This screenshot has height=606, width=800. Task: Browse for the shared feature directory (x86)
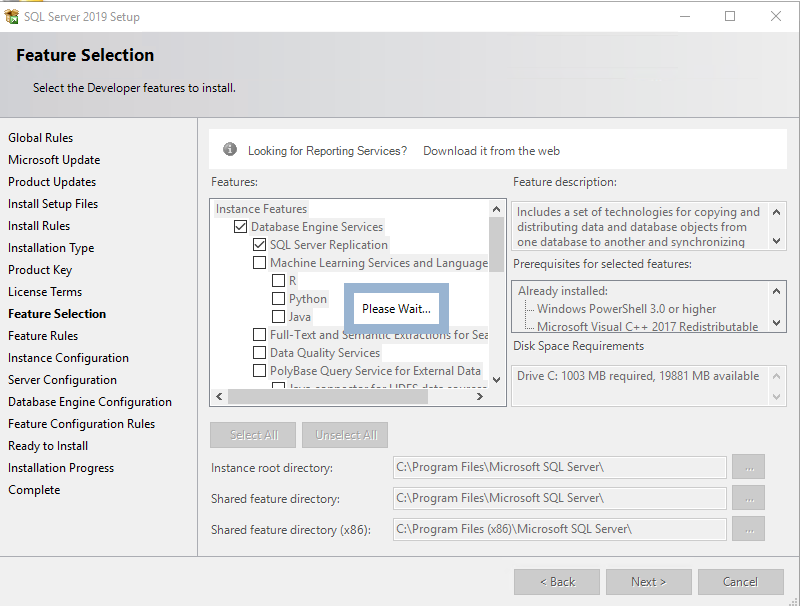748,528
